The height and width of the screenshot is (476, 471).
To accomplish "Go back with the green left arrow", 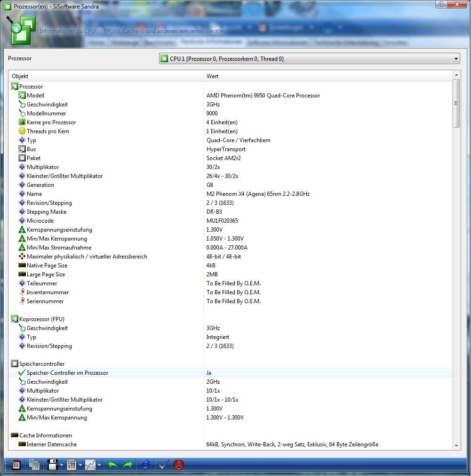I will (113, 465).
